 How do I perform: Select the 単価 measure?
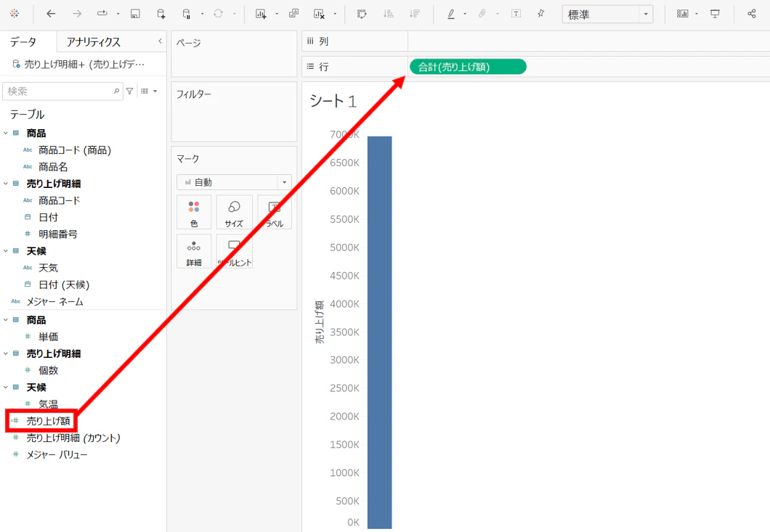tap(48, 337)
